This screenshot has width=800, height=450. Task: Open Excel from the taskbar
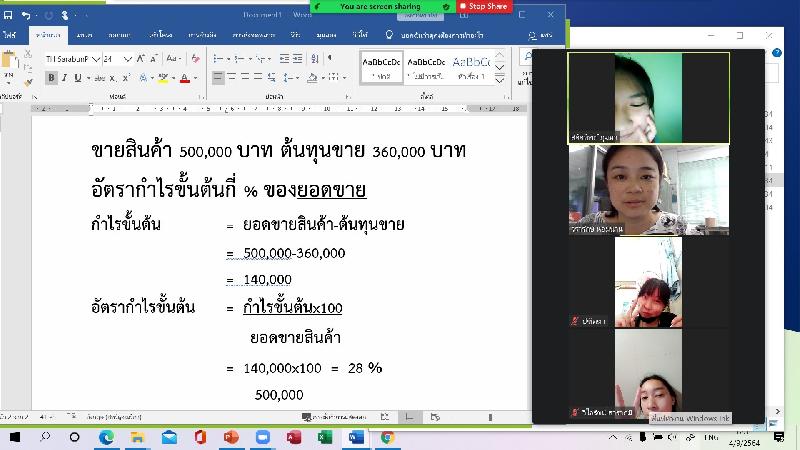(325, 437)
